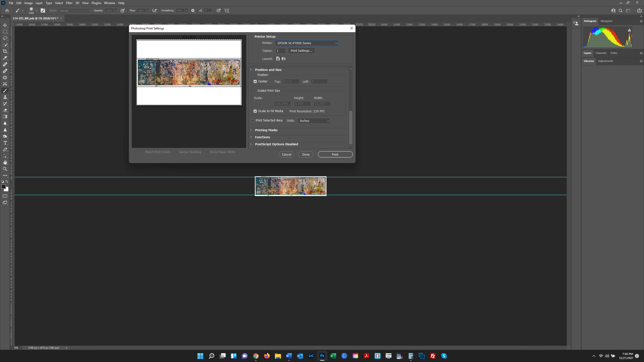
Task: Disable Scale to Fit Media
Action: click(255, 111)
